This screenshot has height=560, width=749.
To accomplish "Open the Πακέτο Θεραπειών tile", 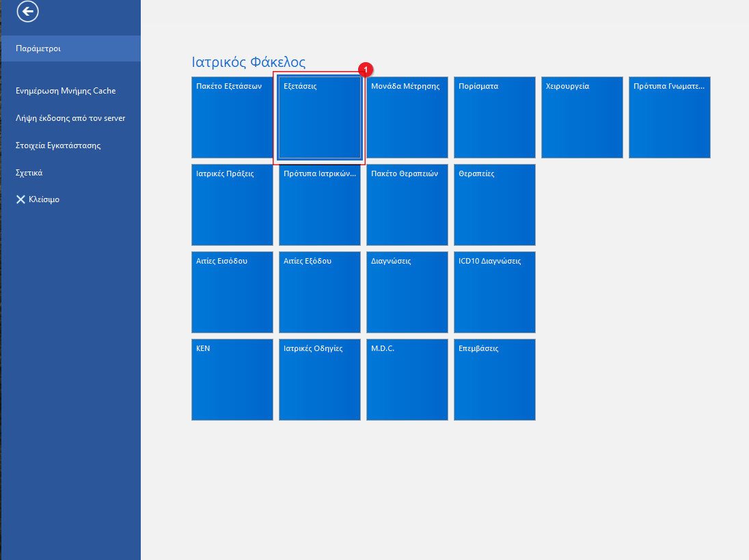I will click(x=407, y=205).
